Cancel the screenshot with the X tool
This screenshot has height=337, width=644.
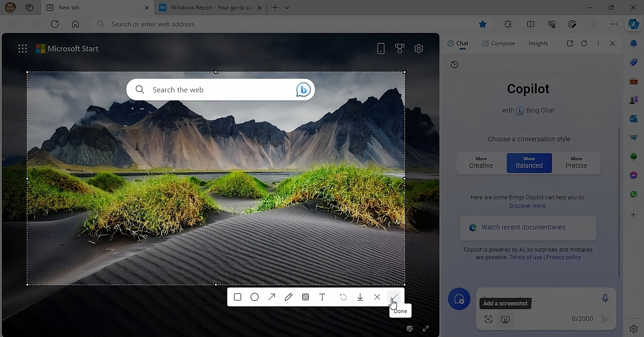click(377, 297)
